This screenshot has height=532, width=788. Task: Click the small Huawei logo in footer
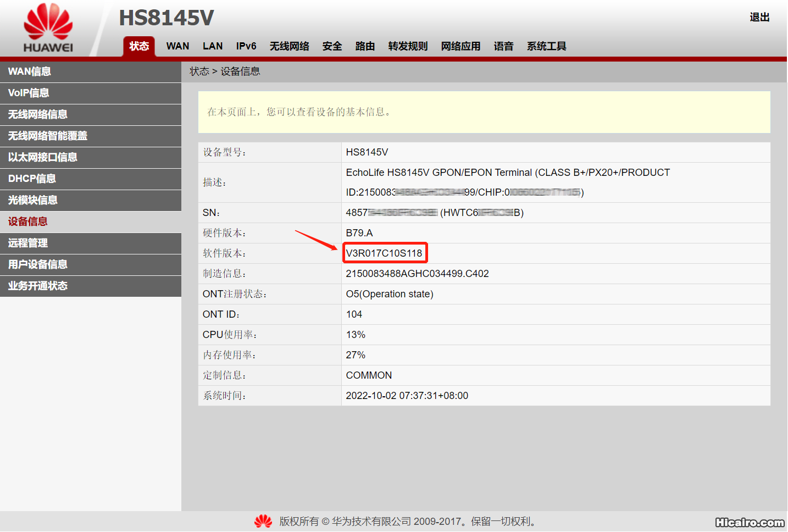(x=263, y=521)
